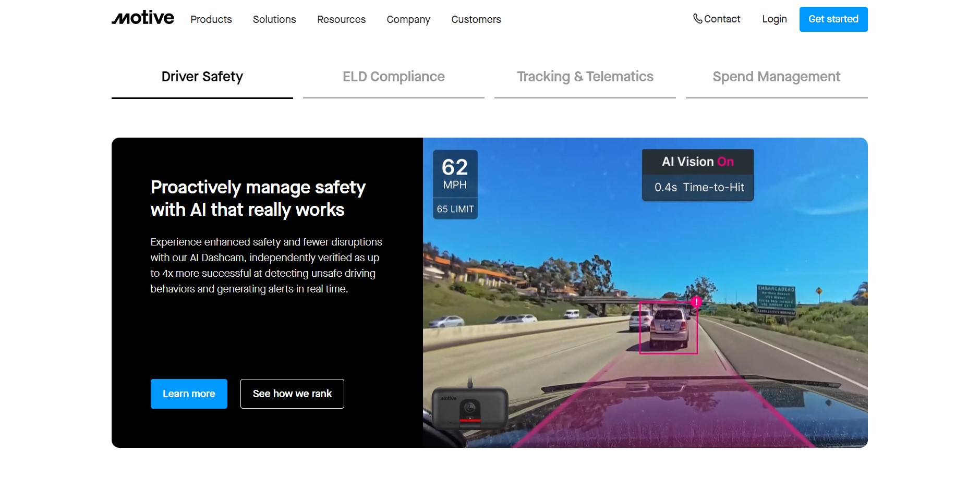Viewport: 980px width, 478px height.
Task: Open the Company menu
Action: tap(408, 19)
